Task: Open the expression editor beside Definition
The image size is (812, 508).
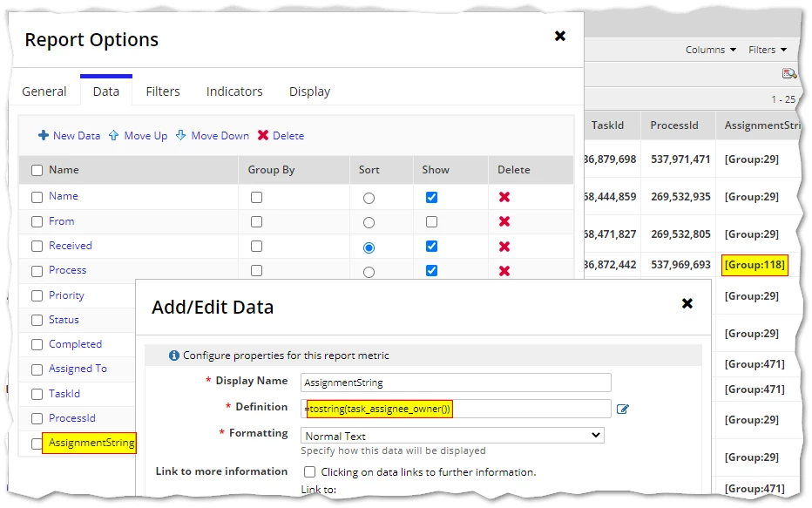Action: [x=622, y=409]
